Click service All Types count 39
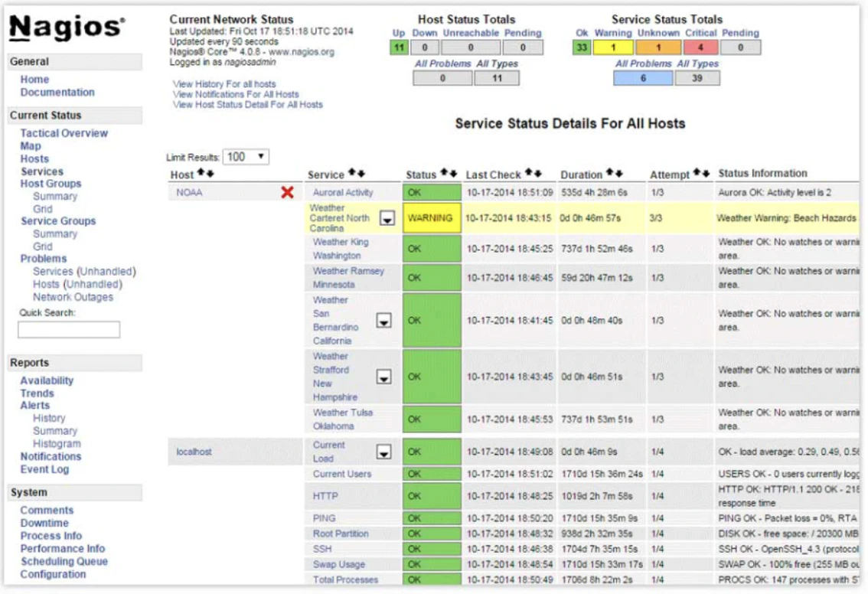The image size is (868, 594). (697, 78)
